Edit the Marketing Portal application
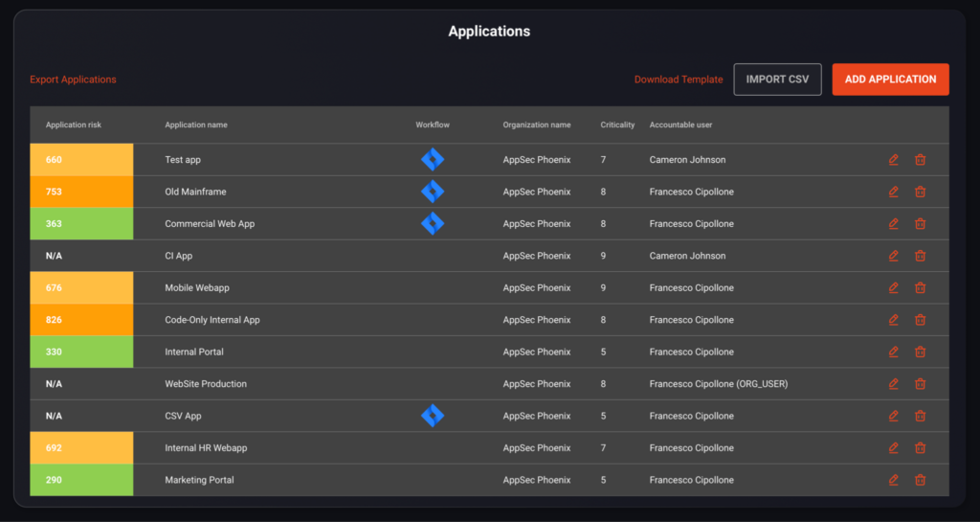The width and height of the screenshot is (980, 522). pyautogui.click(x=894, y=480)
